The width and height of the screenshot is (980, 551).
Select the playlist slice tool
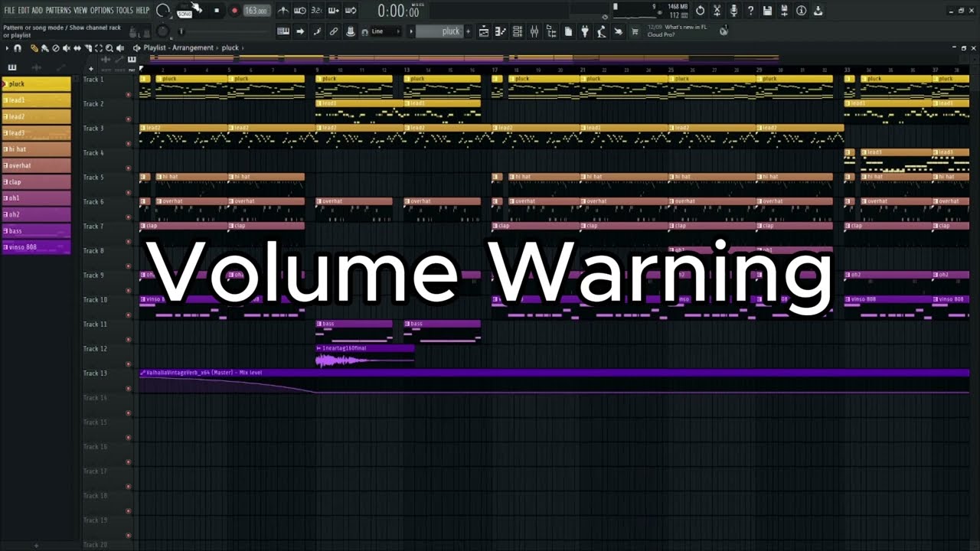click(87, 48)
